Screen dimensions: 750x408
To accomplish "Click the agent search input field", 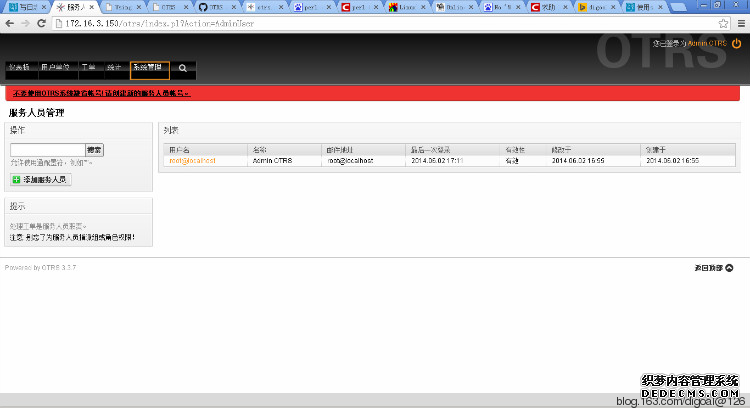I will 48,150.
